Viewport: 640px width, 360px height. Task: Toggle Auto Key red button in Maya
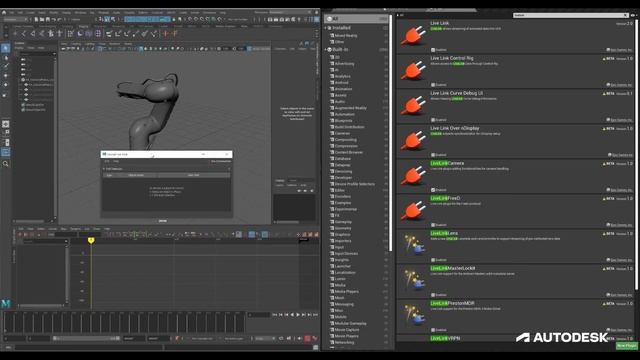pos(308,338)
